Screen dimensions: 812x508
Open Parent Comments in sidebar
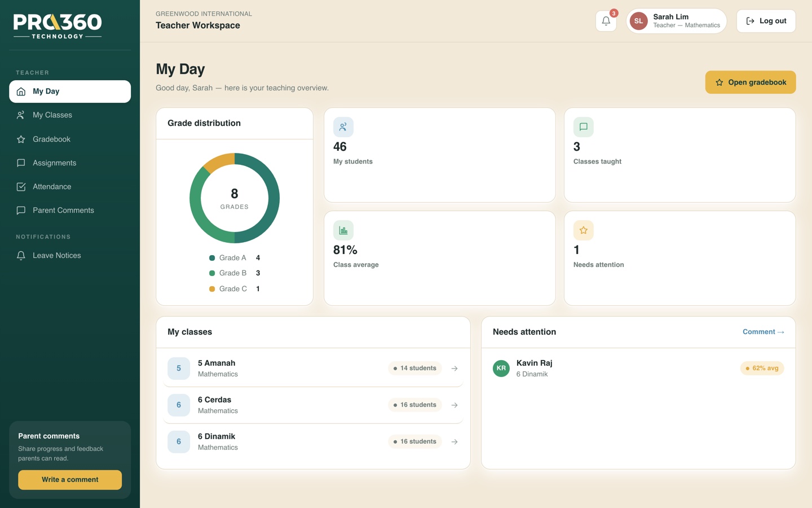[x=70, y=211]
